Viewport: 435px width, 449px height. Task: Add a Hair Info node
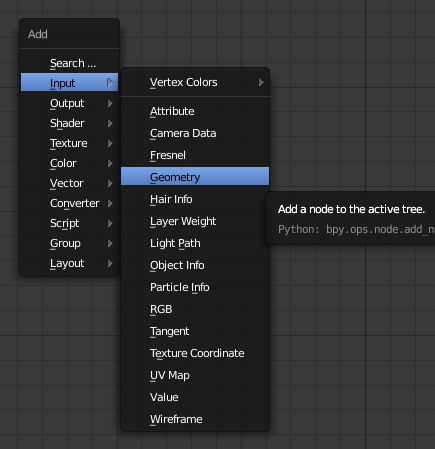[195, 199]
